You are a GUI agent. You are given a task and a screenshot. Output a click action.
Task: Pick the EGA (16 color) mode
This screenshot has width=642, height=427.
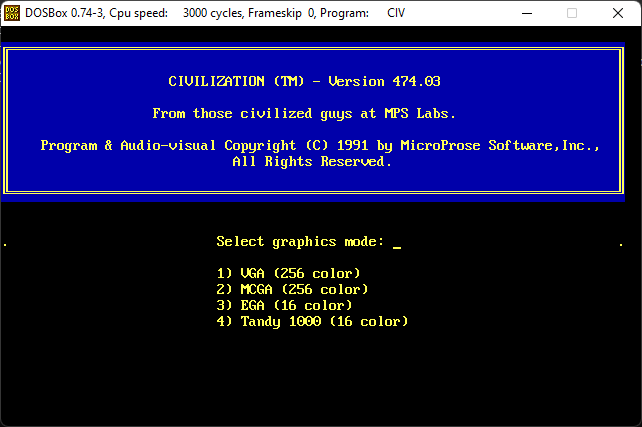(x=284, y=305)
